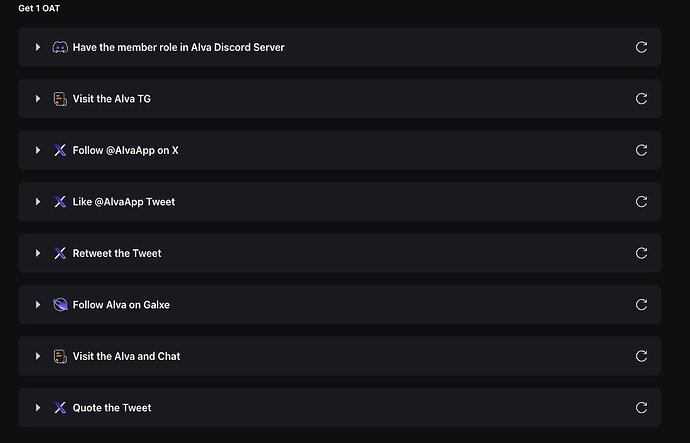Refresh the Retweet the Tweet task
Viewport: 690px width, 443px height.
641,253
